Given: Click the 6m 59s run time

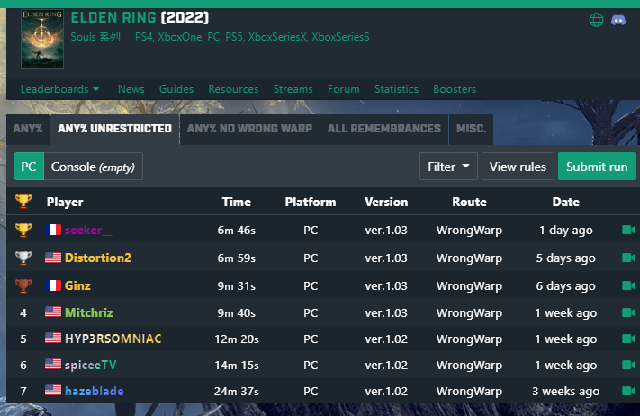Looking at the screenshot, I should click(x=237, y=258).
